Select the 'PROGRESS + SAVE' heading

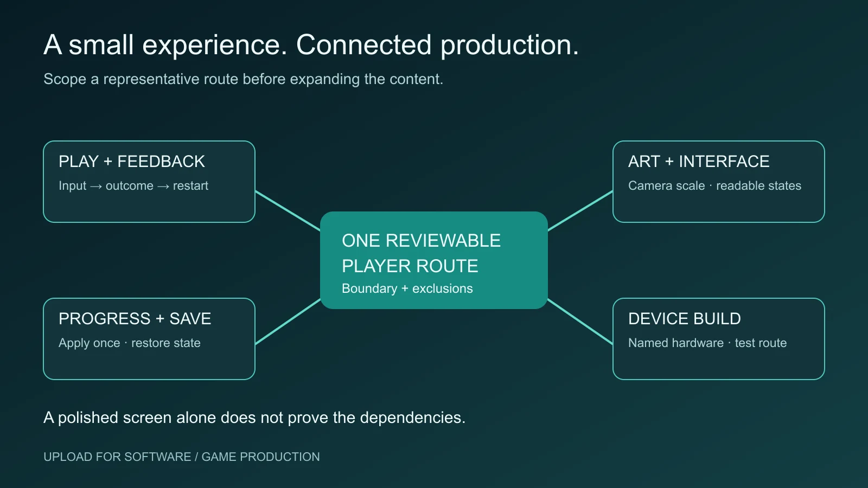click(135, 319)
